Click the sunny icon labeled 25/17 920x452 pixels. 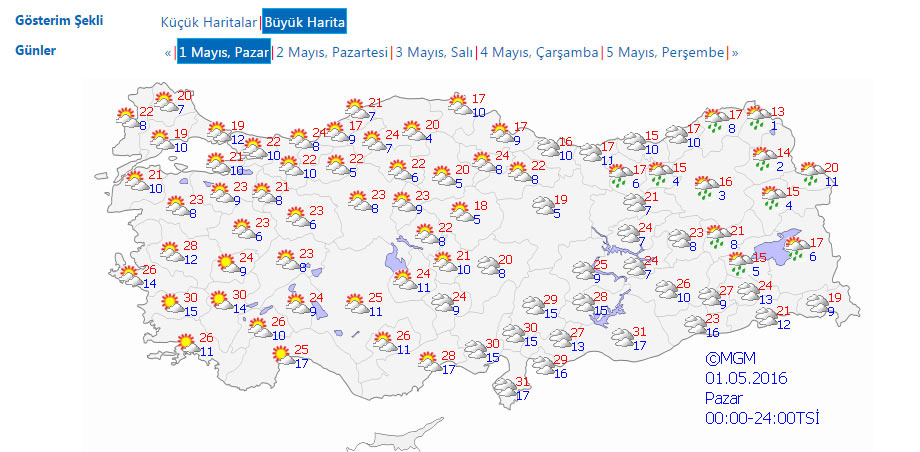pyautogui.click(x=283, y=356)
